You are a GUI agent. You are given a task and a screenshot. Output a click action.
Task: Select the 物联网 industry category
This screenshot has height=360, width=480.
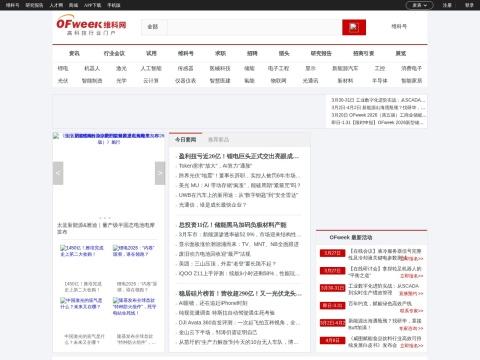(278, 81)
